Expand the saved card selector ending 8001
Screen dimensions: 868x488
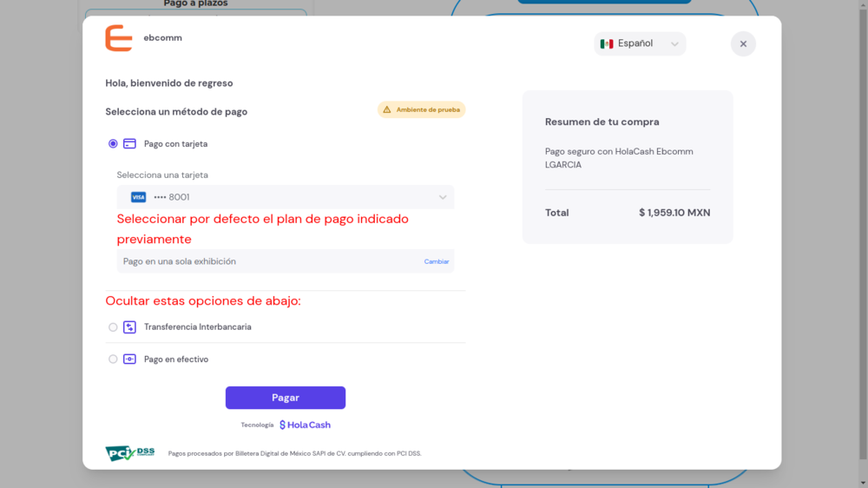pos(285,197)
